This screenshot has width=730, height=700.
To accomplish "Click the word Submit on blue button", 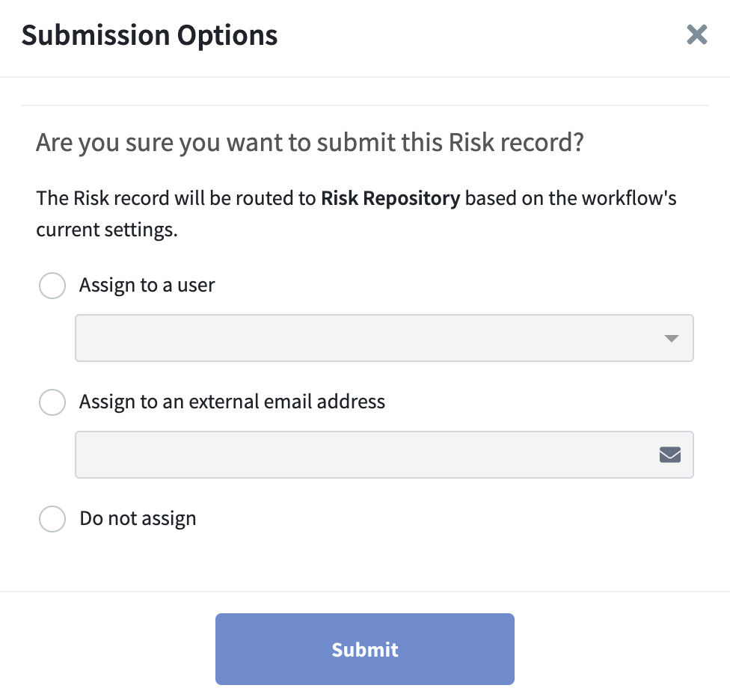I will tap(364, 649).
